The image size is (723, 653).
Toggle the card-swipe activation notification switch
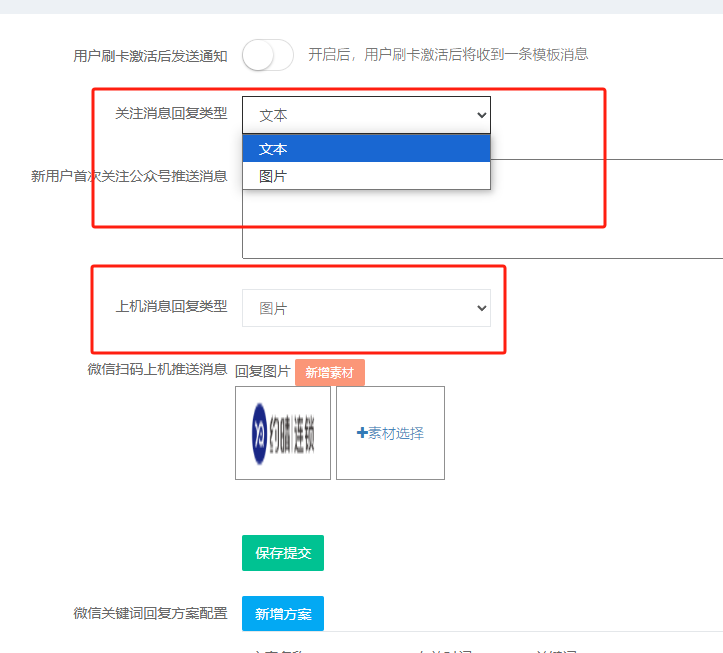click(x=268, y=55)
